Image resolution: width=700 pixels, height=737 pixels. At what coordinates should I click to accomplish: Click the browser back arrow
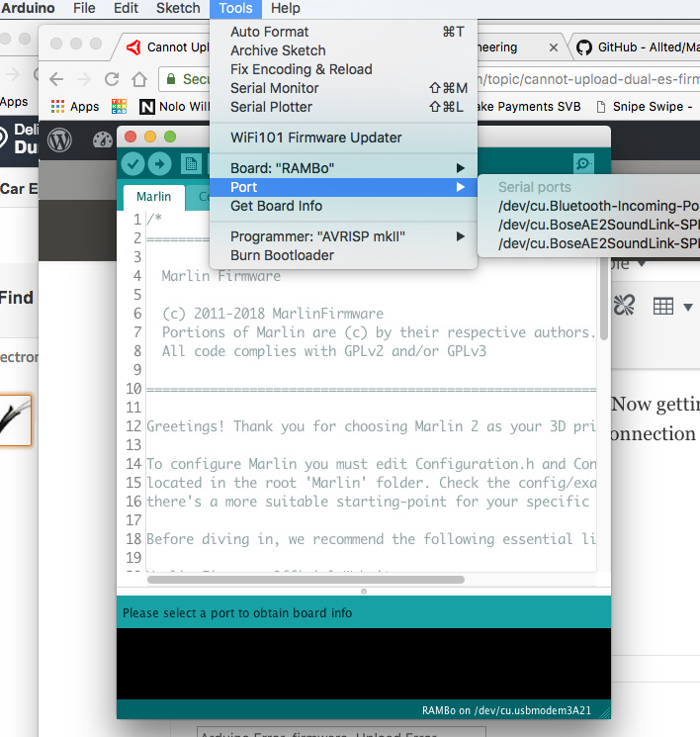coord(56,79)
